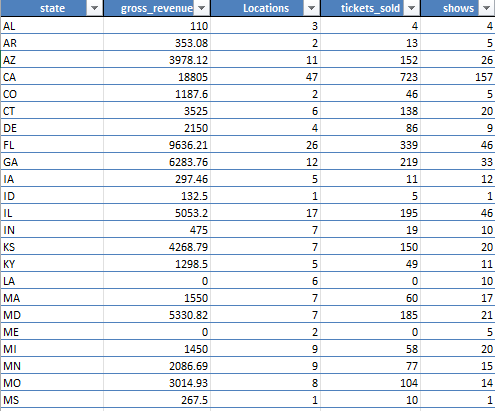Select the cell containing state MN
This screenshot has width=495, height=411.
click(52, 366)
